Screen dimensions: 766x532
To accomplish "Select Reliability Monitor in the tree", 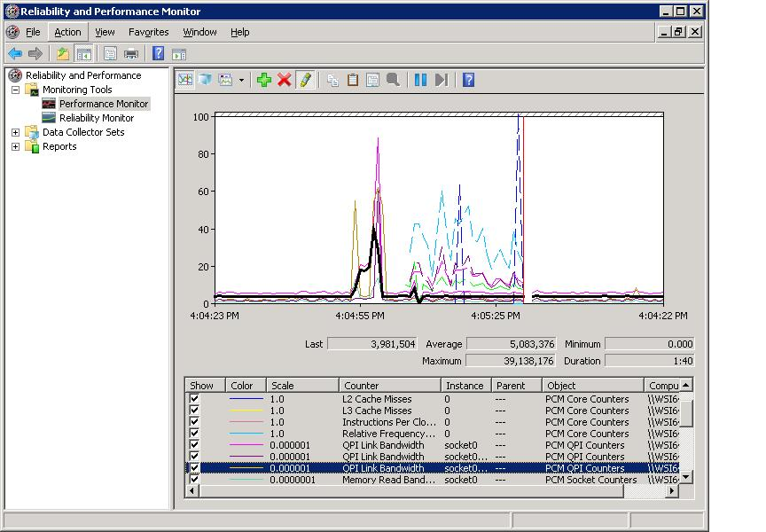I will tap(96, 118).
